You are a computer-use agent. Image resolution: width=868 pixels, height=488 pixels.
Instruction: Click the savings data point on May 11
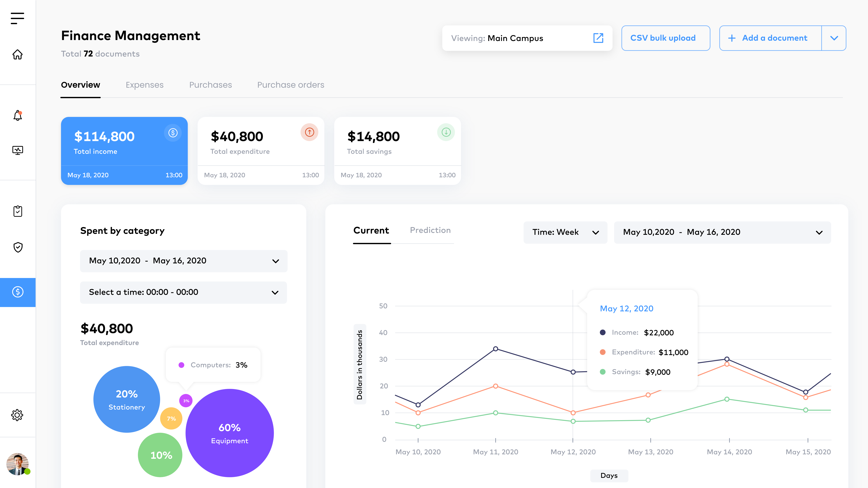point(495,413)
